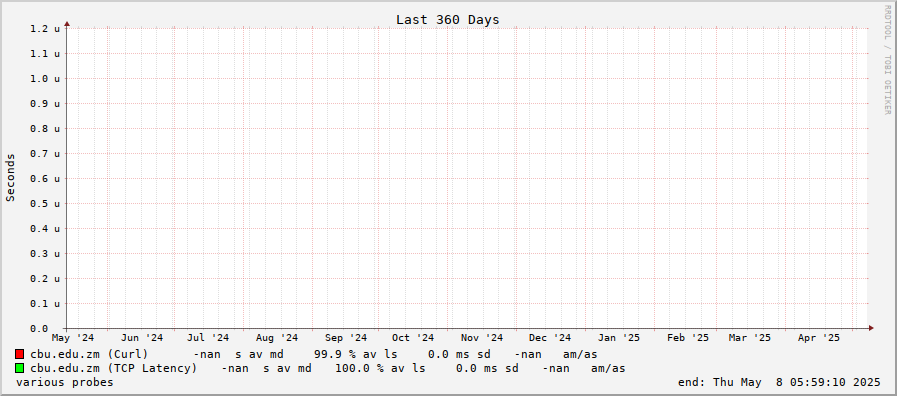The image size is (897, 396).
Task: Click the "Oct '24" x-axis label
Action: [x=413, y=338]
